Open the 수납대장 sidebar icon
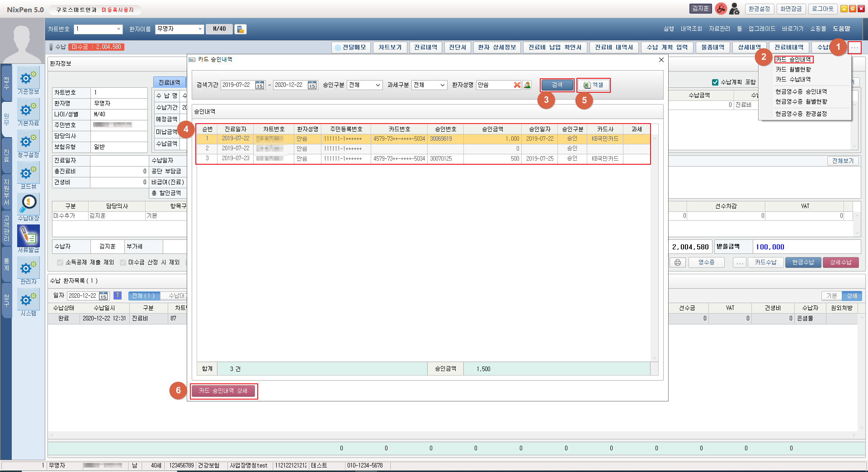 28,205
